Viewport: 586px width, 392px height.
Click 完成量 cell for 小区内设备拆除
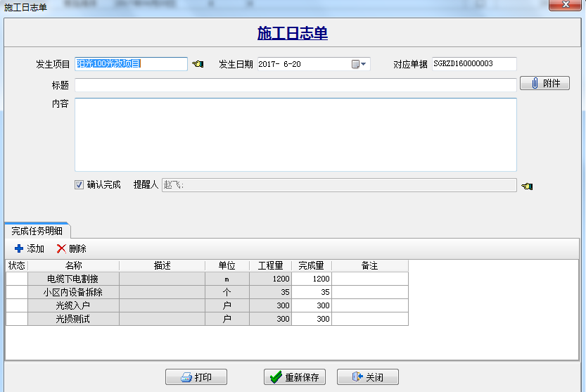tap(311, 293)
